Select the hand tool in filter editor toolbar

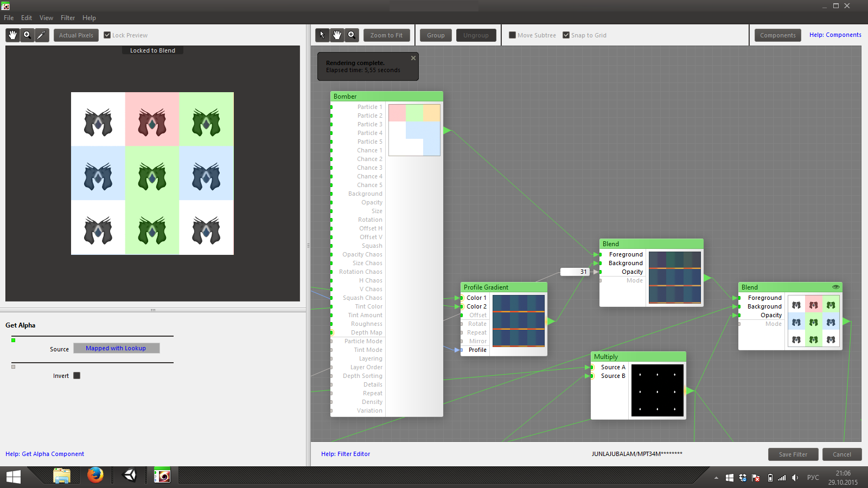tap(337, 35)
